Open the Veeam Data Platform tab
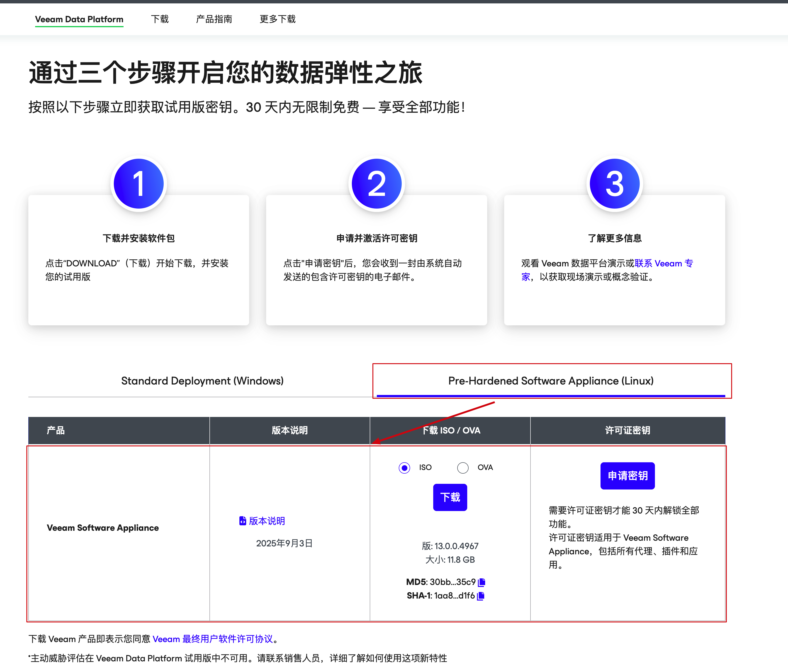The image size is (788, 672). (79, 19)
